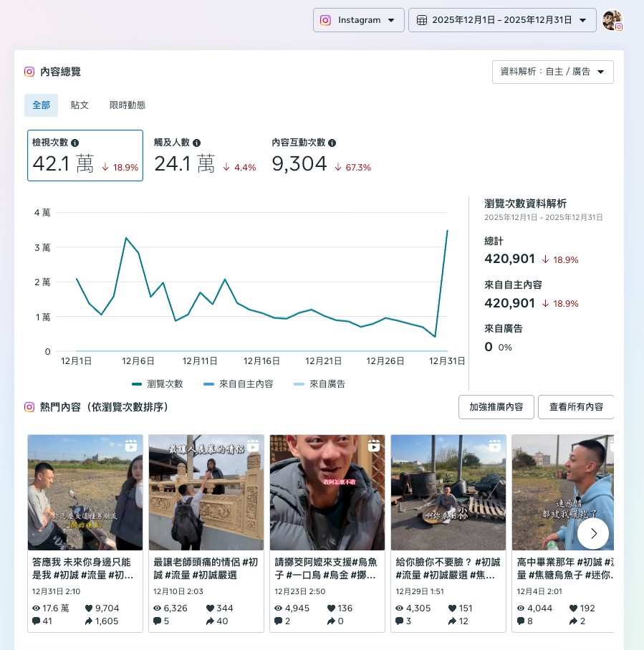
Task: Click the 加強推廣內容 button
Action: (x=496, y=407)
